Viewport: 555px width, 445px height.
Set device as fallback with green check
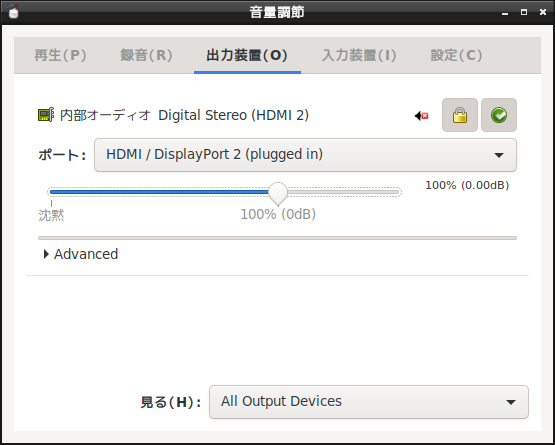point(499,115)
